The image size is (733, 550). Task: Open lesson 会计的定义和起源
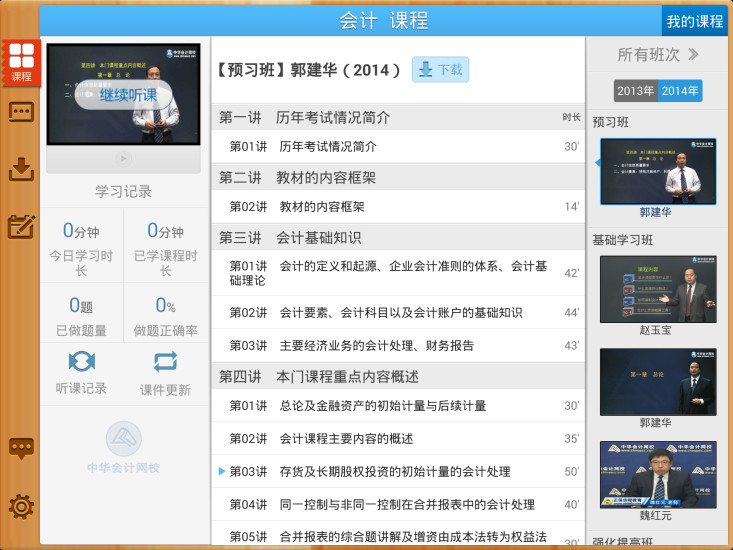[398, 273]
